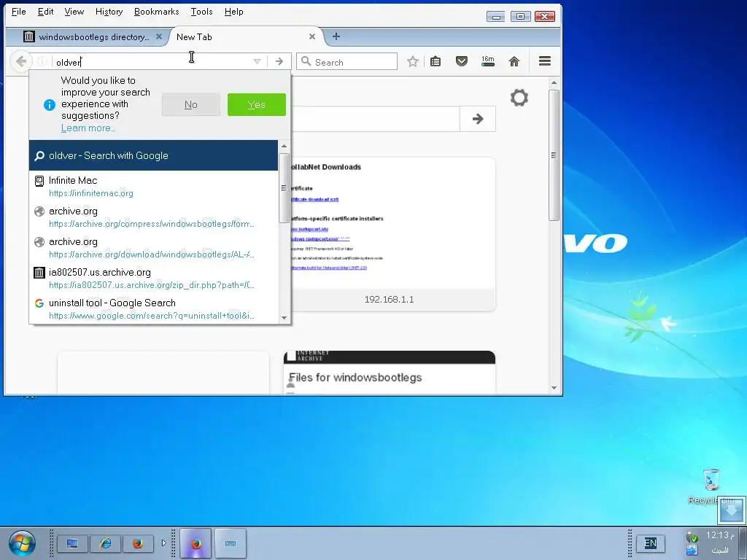
Task: Click the new tab page search arrow button
Action: (x=478, y=119)
